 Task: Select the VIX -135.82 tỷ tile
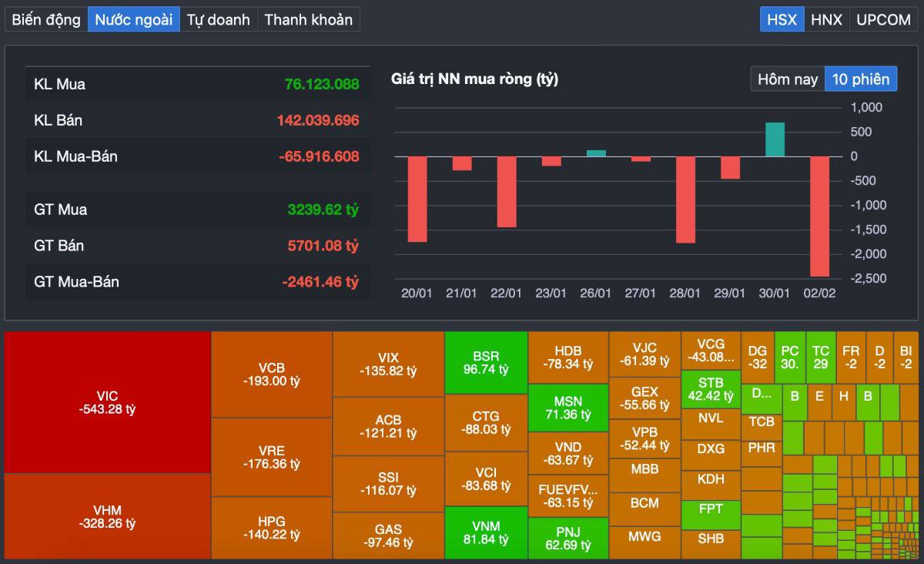(x=388, y=364)
